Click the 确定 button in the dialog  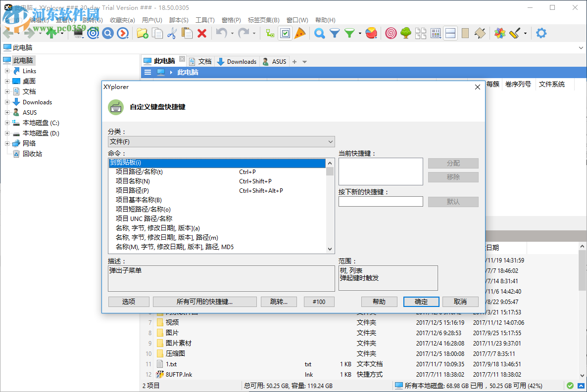[421, 302]
